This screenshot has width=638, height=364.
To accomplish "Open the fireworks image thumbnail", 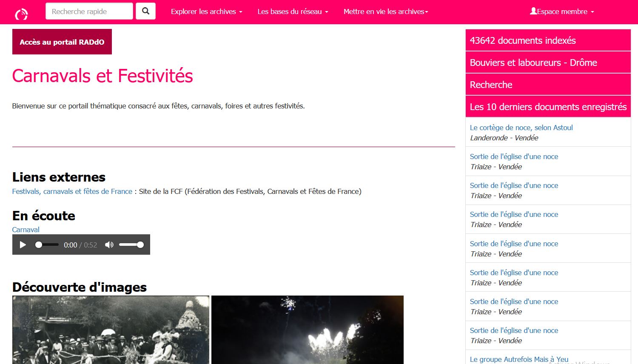I will click(308, 330).
